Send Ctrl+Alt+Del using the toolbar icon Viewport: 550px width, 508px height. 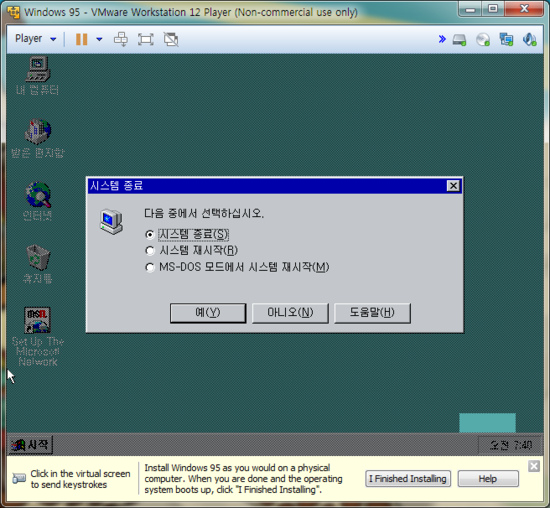[121, 39]
